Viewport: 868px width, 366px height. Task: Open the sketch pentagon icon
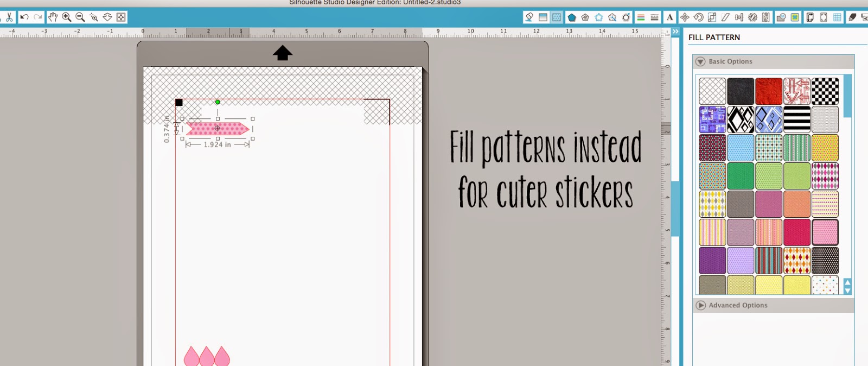612,17
